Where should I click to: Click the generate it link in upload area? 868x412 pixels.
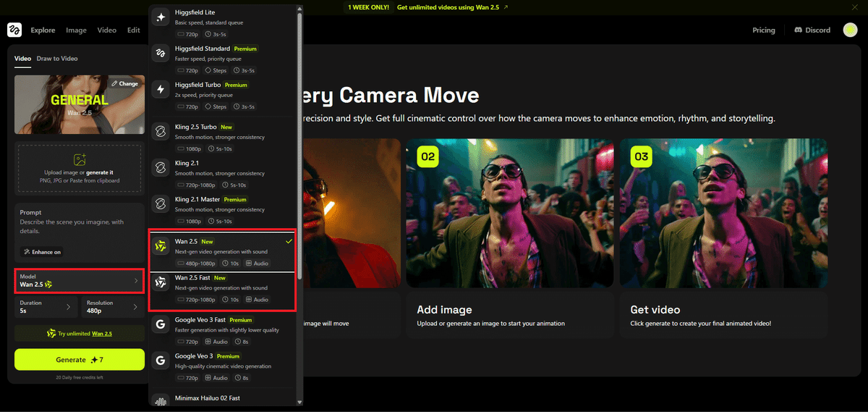pos(101,172)
